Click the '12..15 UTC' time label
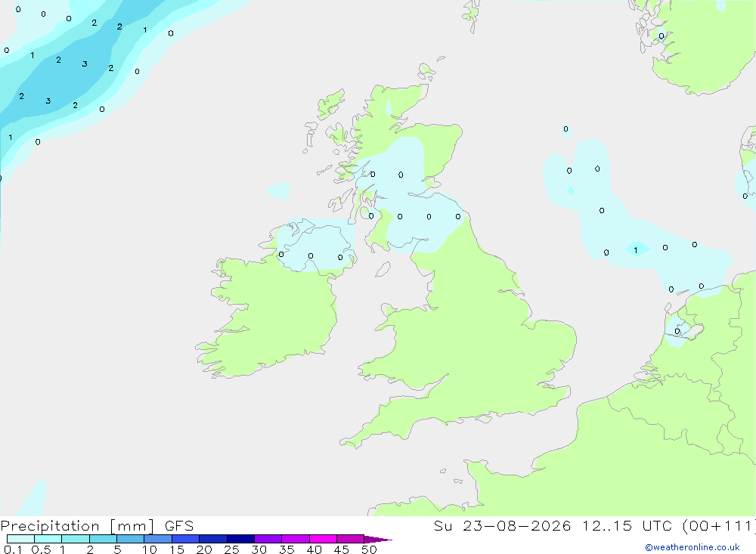The height and width of the screenshot is (554, 756). click(626, 526)
